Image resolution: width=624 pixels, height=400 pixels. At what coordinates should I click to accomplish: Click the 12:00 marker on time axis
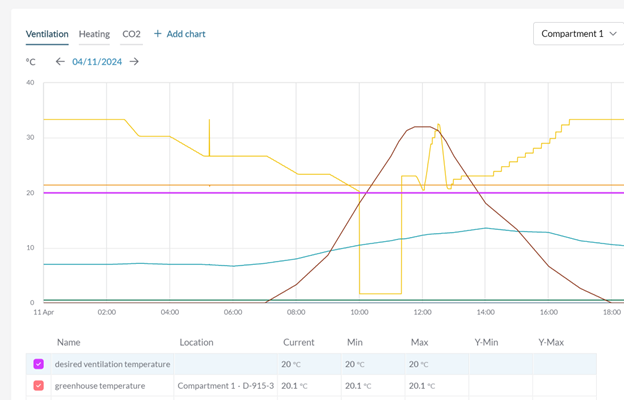tap(422, 312)
